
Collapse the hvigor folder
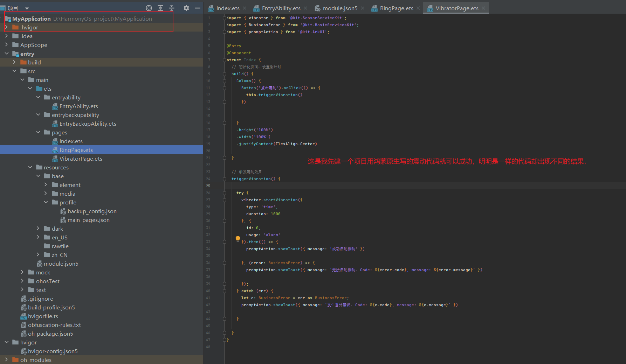pos(6,342)
